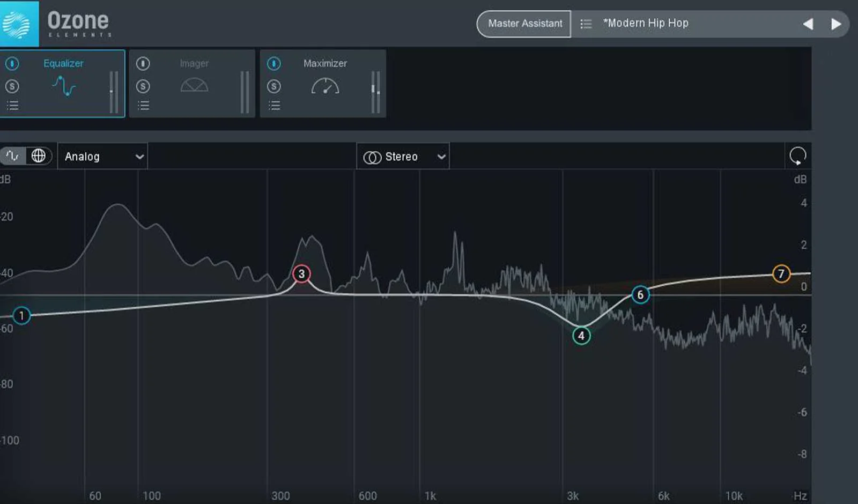The height and width of the screenshot is (504, 858).
Task: Open Equalizer module preset list
Action: [x=12, y=105]
